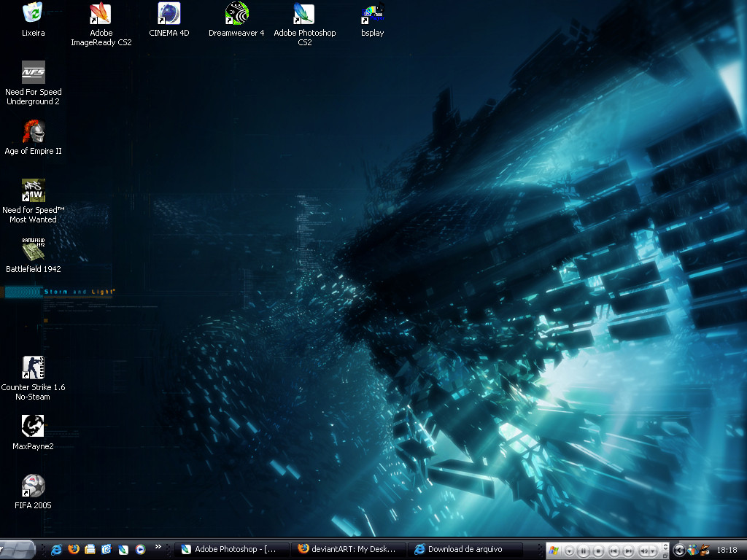
Task: Launch Firefox from the Quick Launch bar
Action: click(x=73, y=549)
